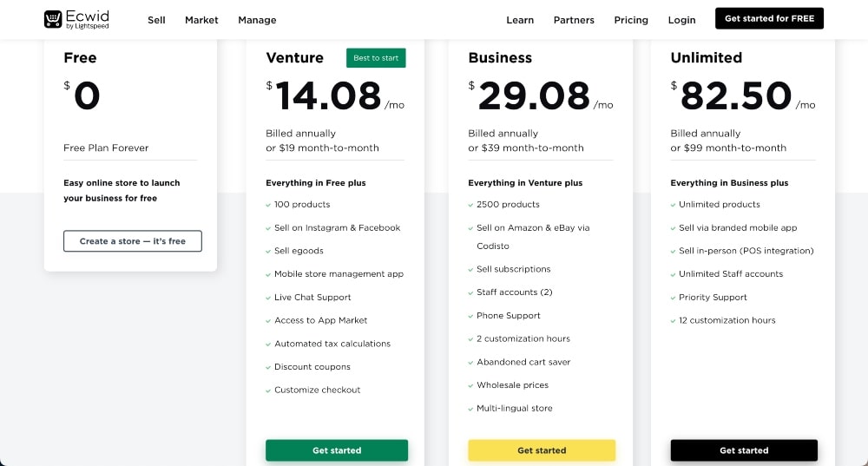Screen dimensions: 868x466
Task: Open the Market menu
Action: pos(201,20)
